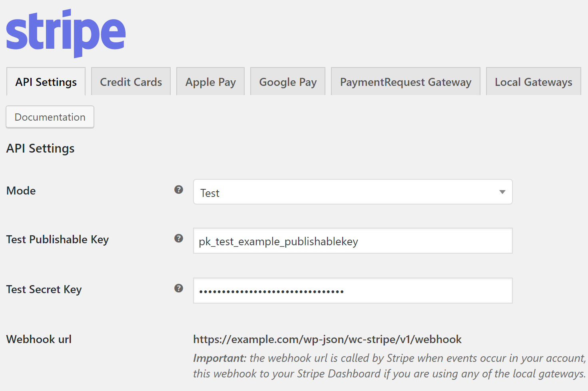Select the Google Pay tab

coord(288,81)
